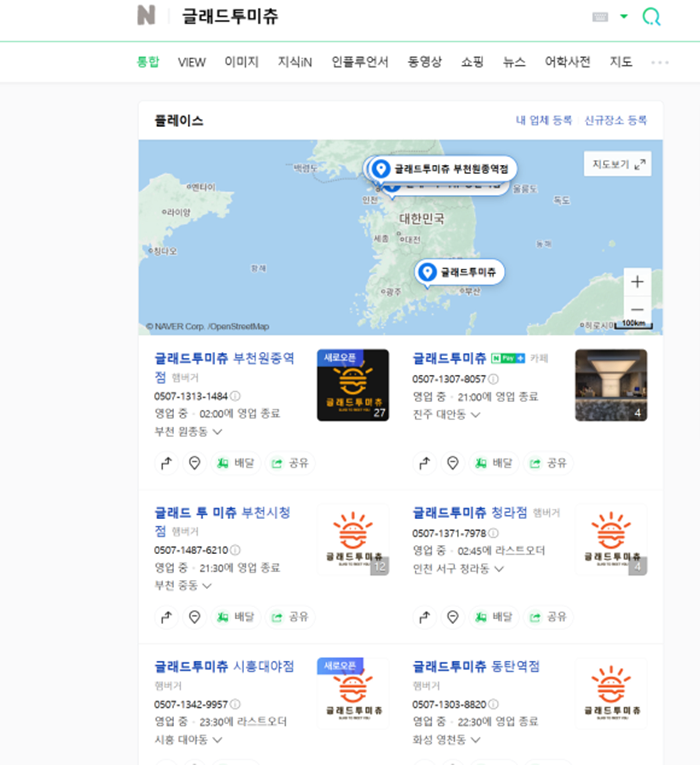Click info icon beside 0507-1303-8820
Screen dimensions: 700x765
(493, 705)
